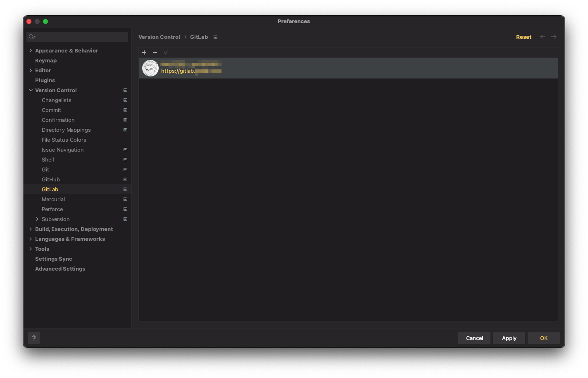Open help via question mark button

34,338
